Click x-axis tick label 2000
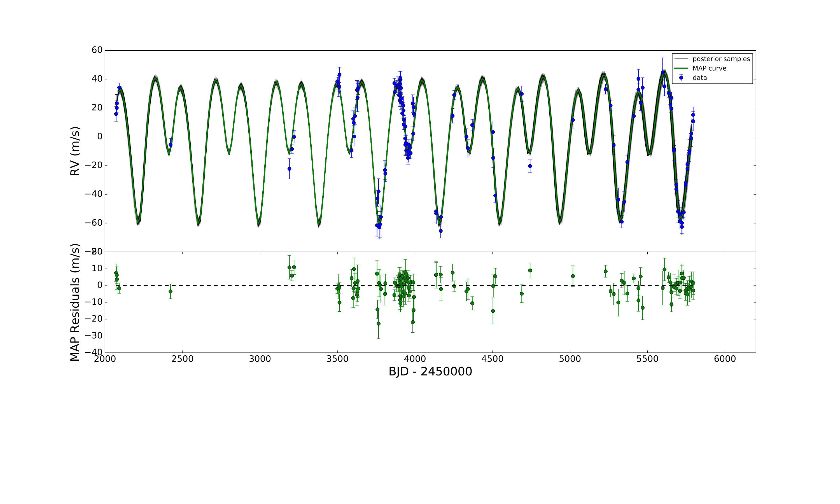 105,359
